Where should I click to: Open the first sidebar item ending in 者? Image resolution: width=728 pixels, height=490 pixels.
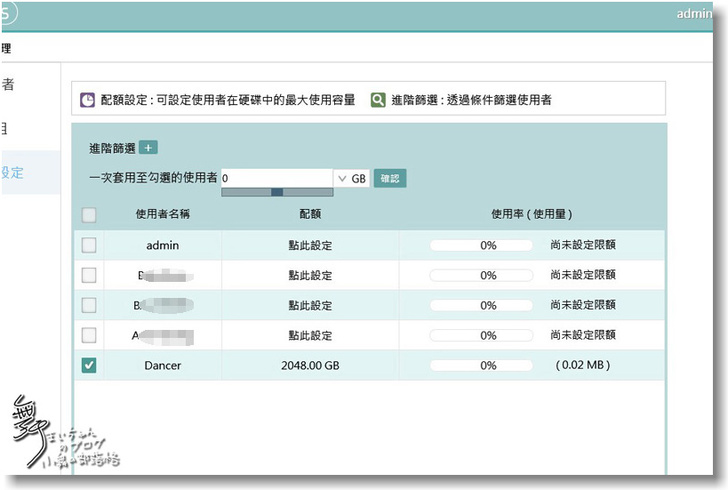tap(10, 85)
